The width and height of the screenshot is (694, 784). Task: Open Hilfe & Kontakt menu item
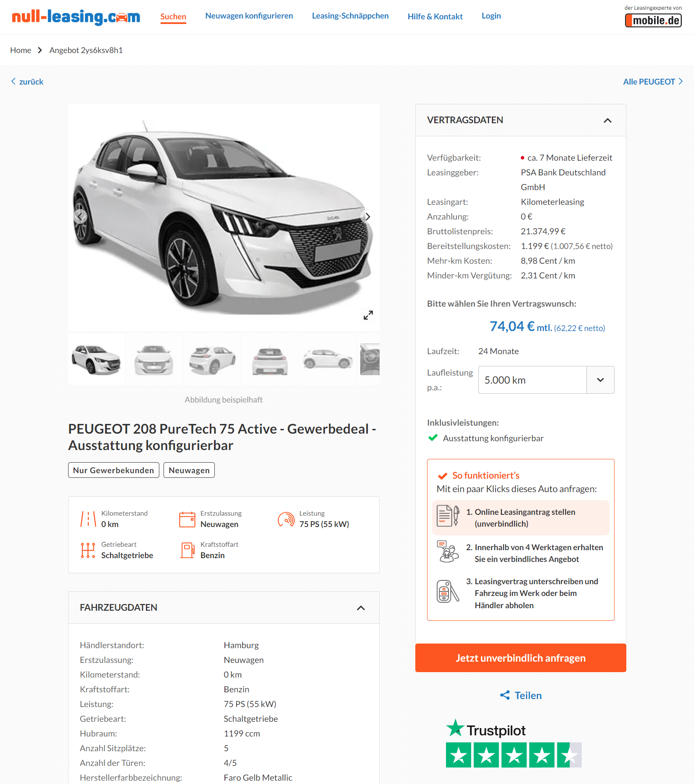click(x=435, y=16)
